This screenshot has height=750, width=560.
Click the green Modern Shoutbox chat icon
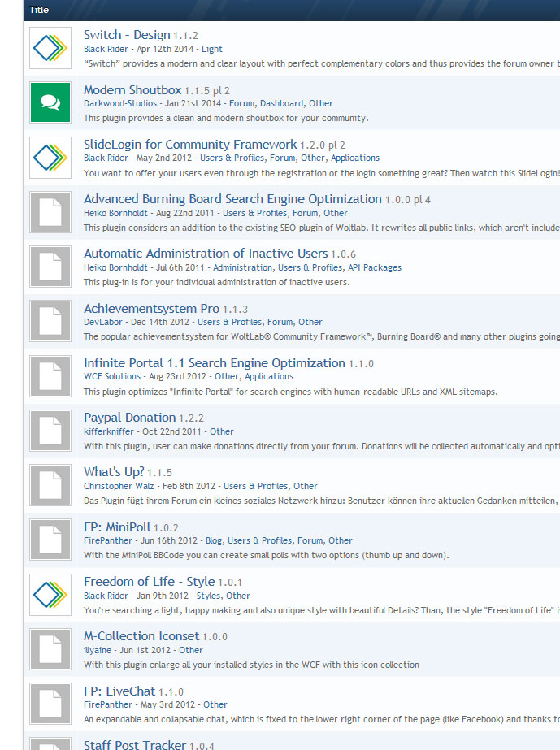click(x=50, y=102)
